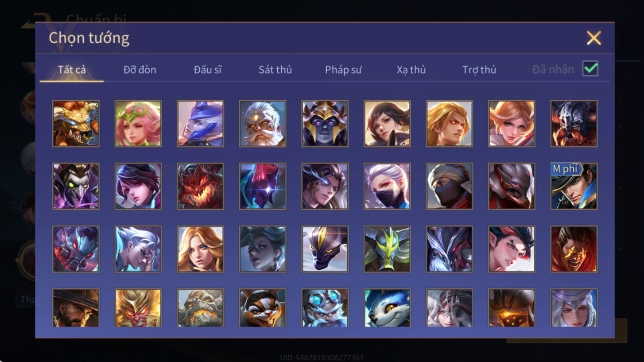Switch to the 'Đỡ đòn' tab
Viewport: 644px width, 362px height.
140,70
